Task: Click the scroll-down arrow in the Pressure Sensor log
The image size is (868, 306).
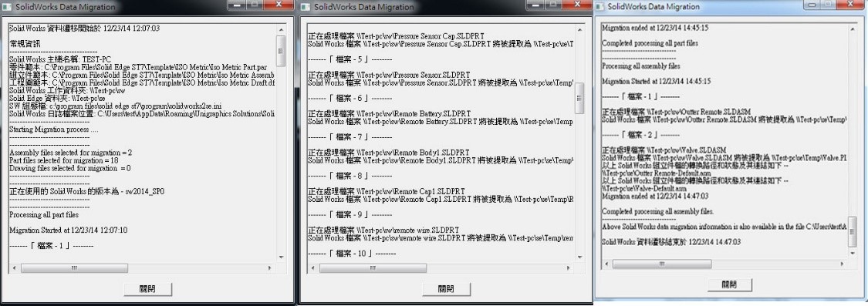Action: pos(579,257)
